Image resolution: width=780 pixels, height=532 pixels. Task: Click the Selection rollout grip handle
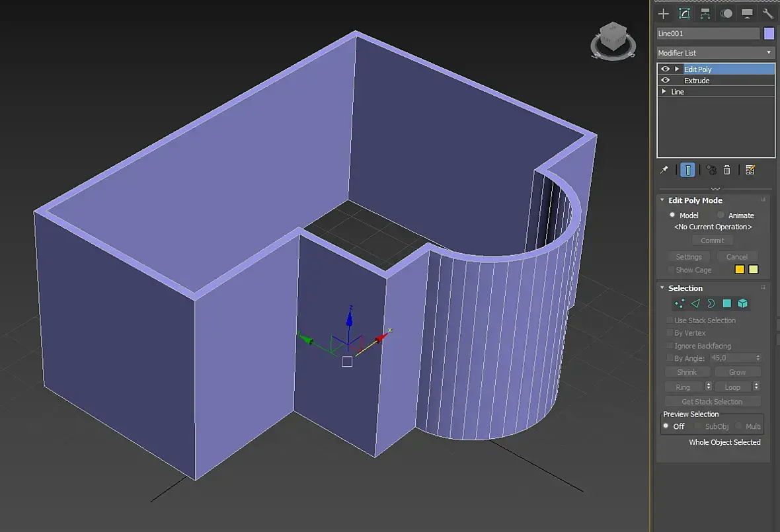pyautogui.click(x=763, y=287)
